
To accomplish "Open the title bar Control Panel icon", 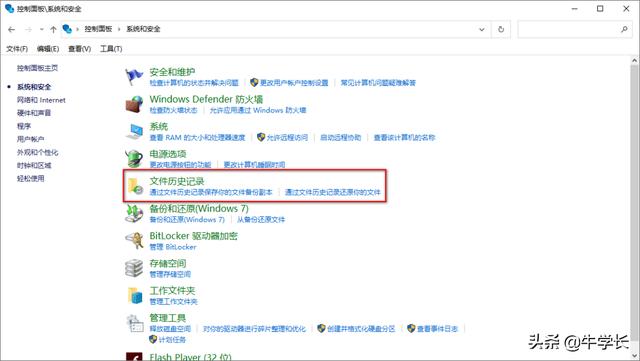I will 9,8.
